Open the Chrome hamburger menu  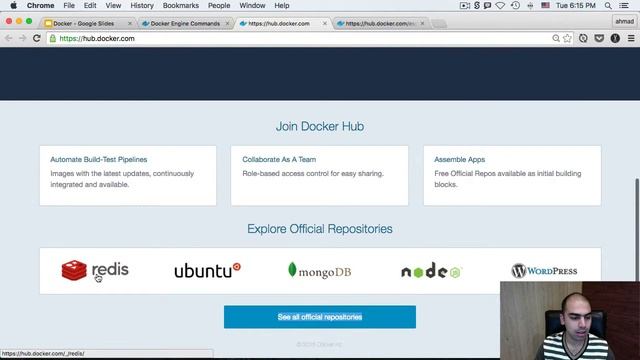631,38
